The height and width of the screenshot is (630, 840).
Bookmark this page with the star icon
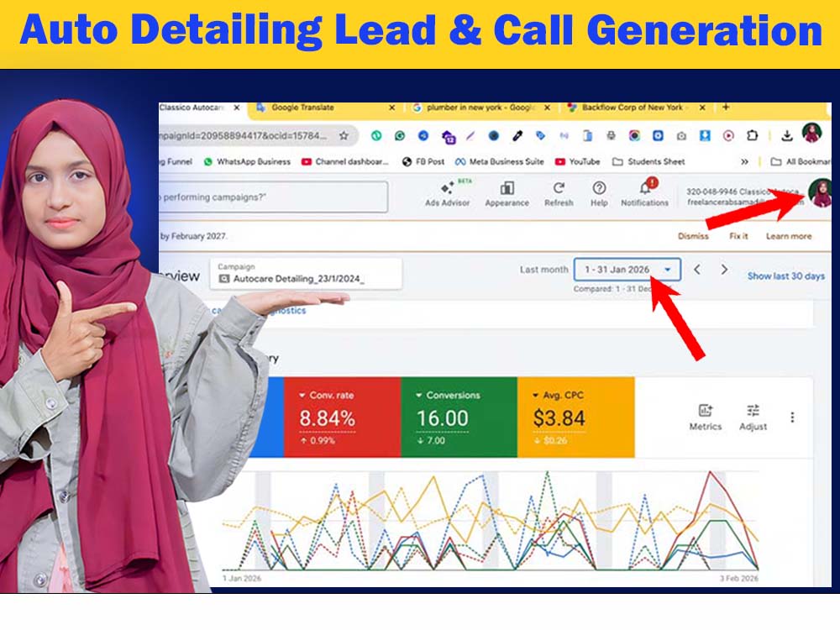[344, 135]
